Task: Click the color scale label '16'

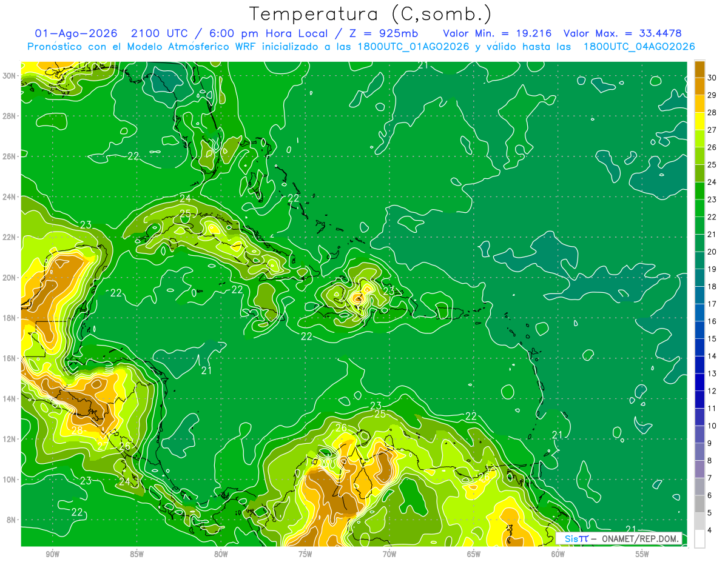Action: pos(712,321)
